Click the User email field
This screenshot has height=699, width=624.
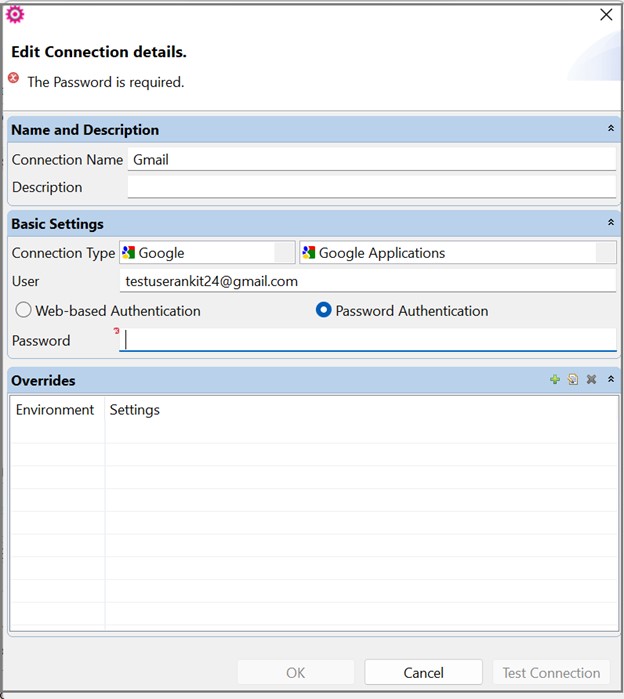pos(368,281)
